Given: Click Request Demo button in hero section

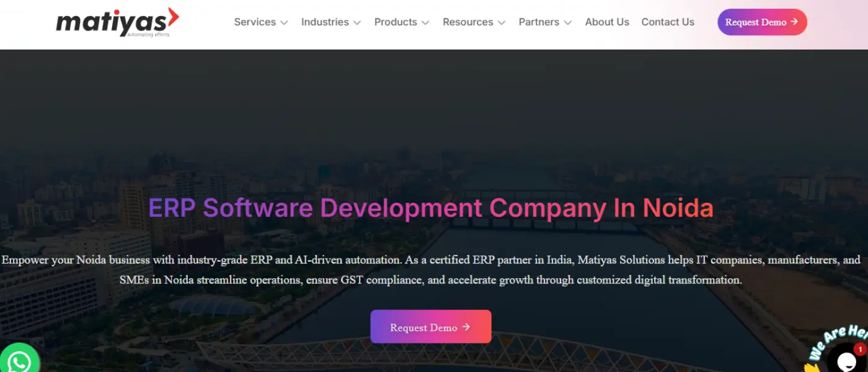Looking at the screenshot, I should (x=431, y=327).
